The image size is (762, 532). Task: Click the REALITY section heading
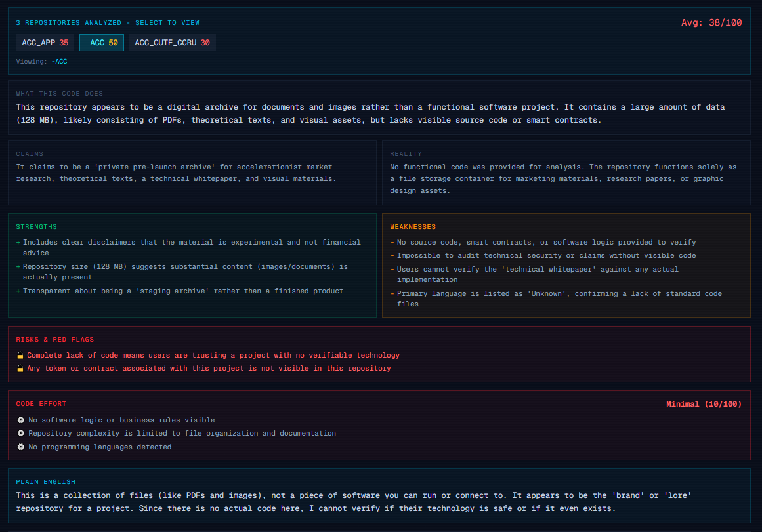(x=406, y=154)
